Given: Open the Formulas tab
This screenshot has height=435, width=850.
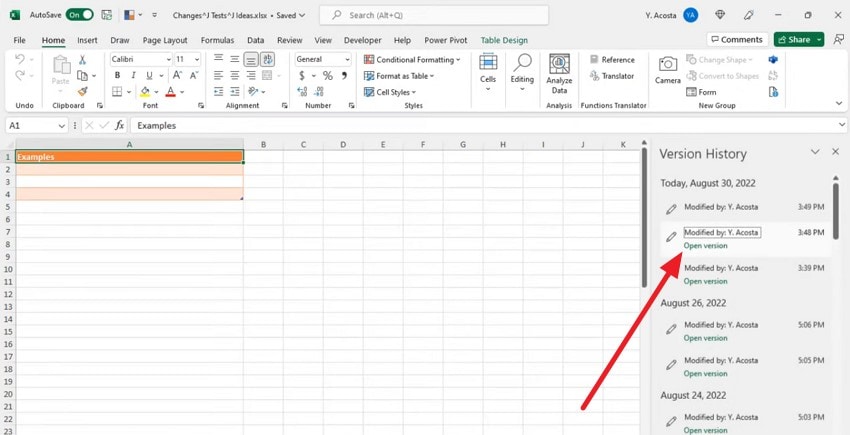Looking at the screenshot, I should (217, 40).
